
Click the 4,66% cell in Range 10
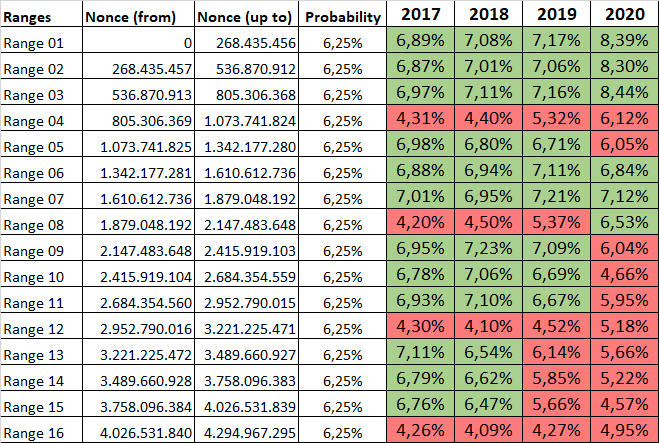point(624,275)
